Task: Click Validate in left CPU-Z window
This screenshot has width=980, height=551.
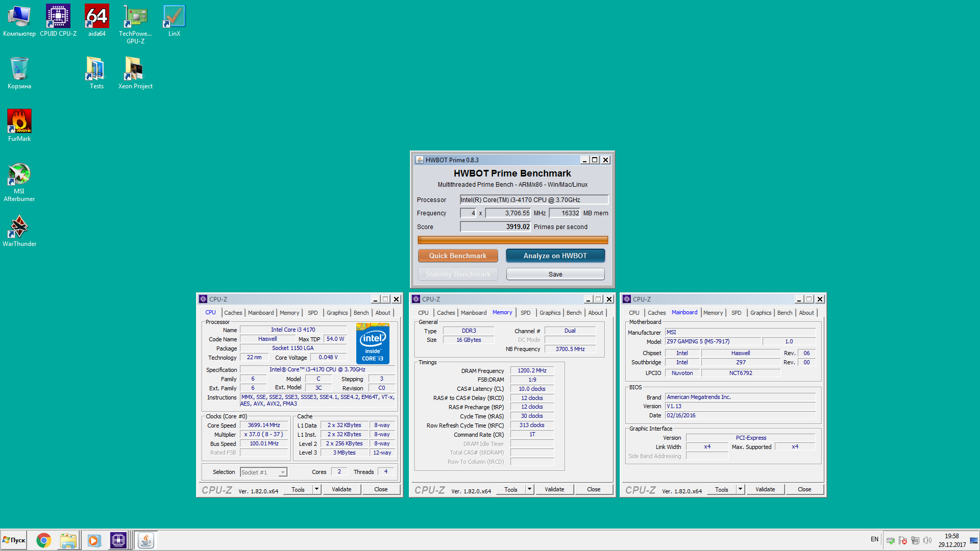Action: [x=341, y=489]
